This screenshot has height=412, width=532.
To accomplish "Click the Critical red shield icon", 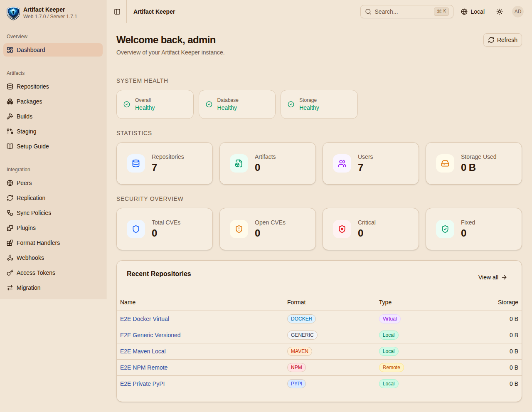I will [342, 229].
